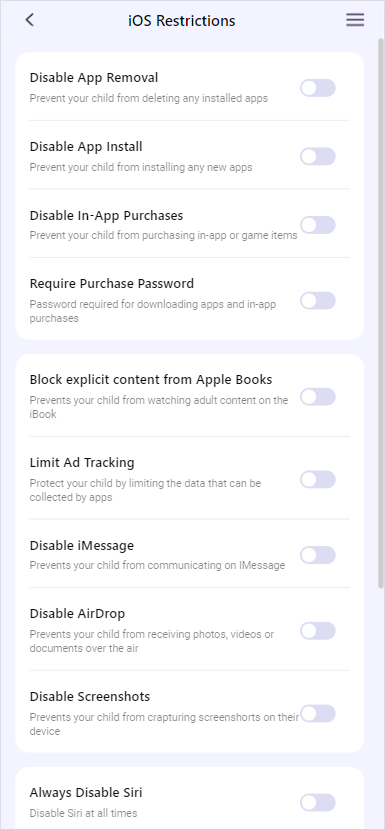
Task: Click the iOS Restrictions page title
Action: coord(181,21)
